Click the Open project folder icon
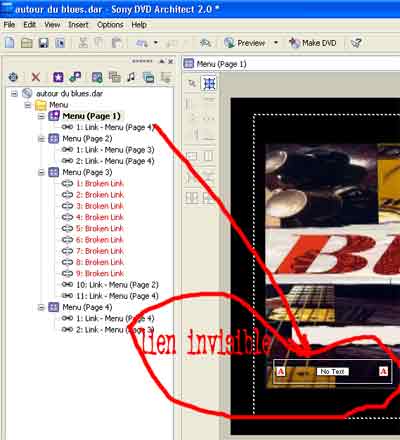The image size is (400, 440). coord(27,43)
